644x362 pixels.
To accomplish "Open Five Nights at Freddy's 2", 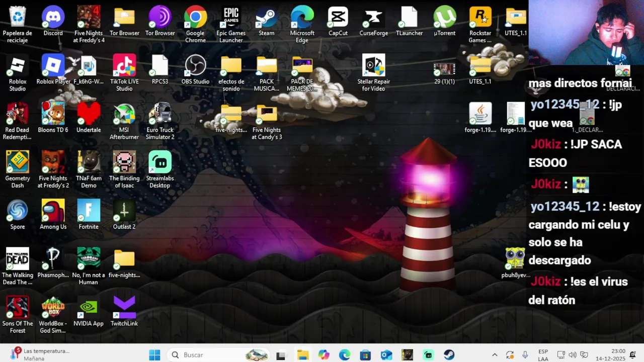I will click(x=53, y=170).
